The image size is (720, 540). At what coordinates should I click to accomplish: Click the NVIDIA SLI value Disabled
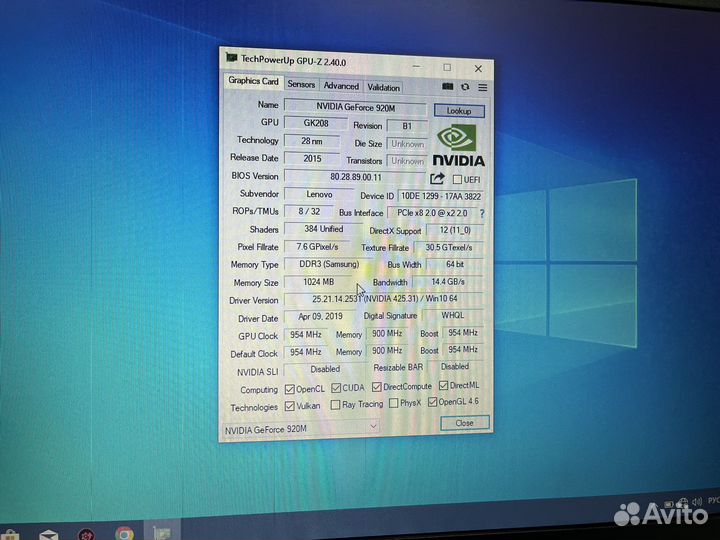(325, 369)
